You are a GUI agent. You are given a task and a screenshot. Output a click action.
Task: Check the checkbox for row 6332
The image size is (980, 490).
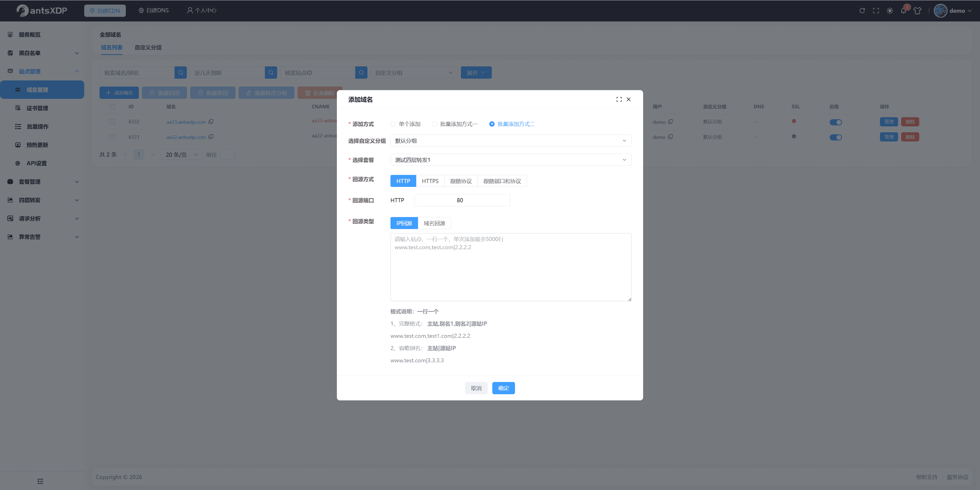[112, 122]
